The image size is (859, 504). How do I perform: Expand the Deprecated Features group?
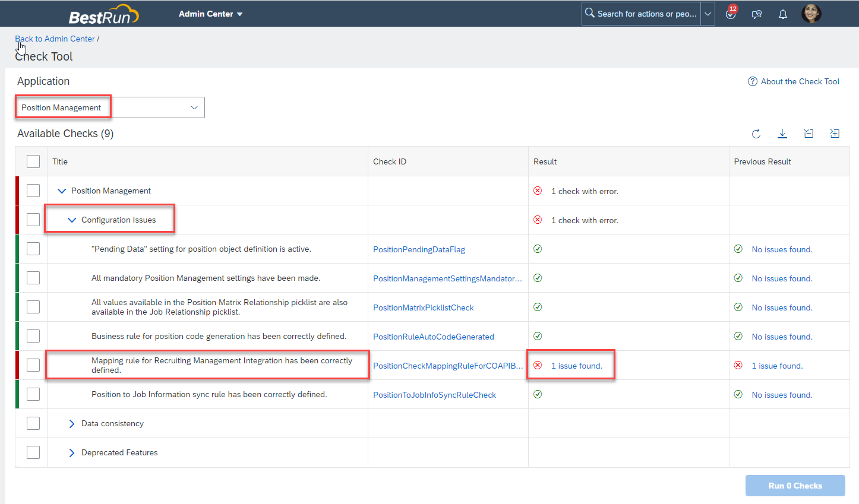72,453
